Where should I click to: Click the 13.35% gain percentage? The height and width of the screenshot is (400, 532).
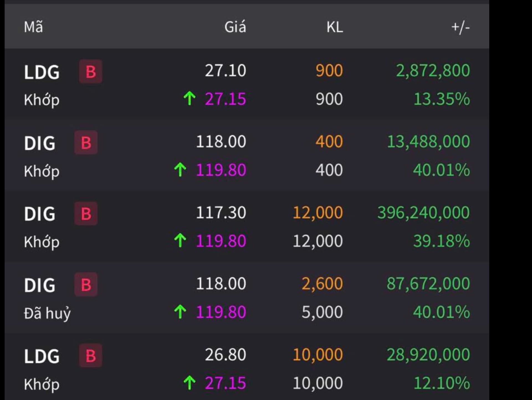click(x=441, y=99)
